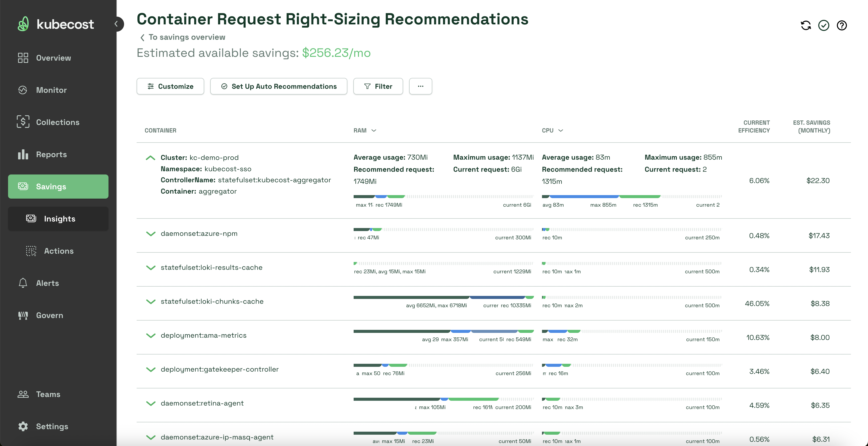This screenshot has height=446, width=868.
Task: Click the Customize button
Action: (170, 86)
